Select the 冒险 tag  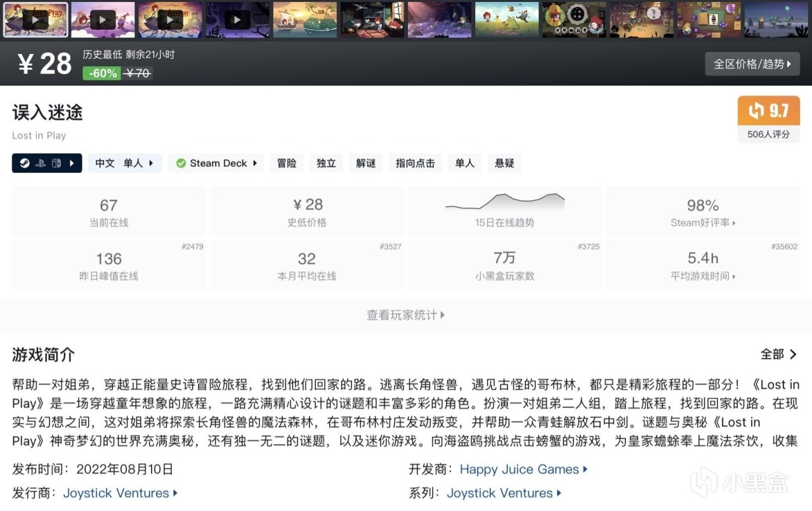tap(287, 163)
